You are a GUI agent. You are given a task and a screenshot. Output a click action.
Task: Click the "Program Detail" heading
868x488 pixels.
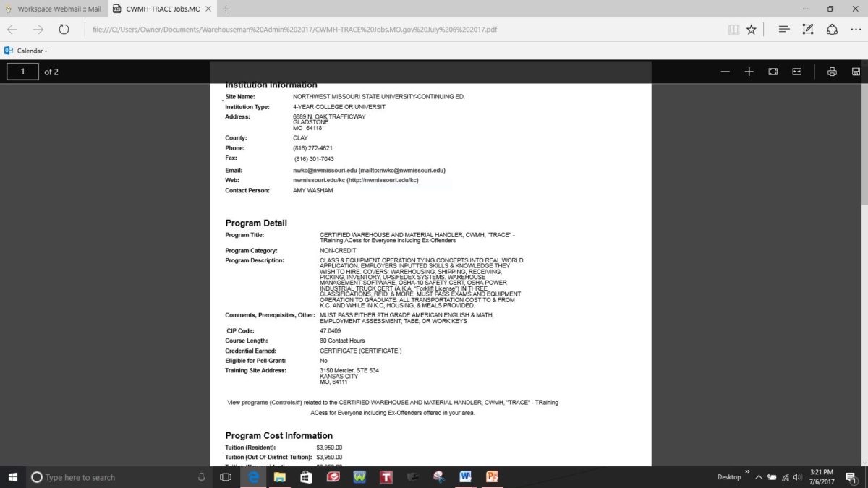[256, 223]
